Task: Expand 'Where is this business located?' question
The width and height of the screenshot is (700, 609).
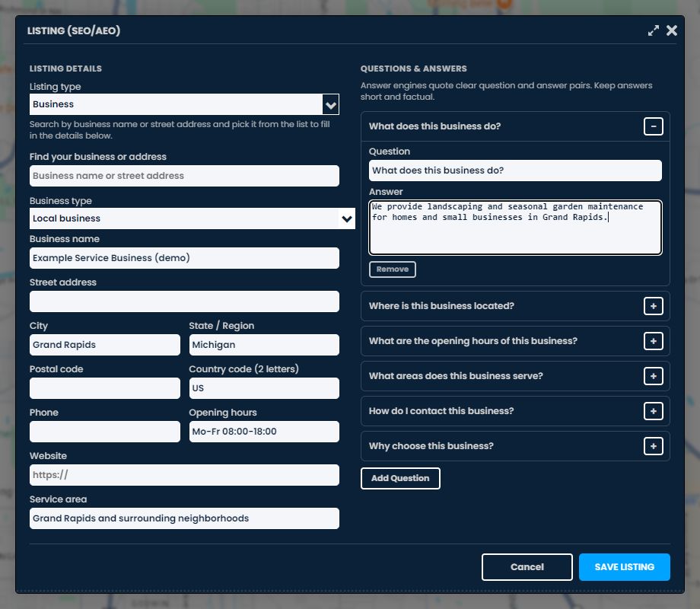Action: pyautogui.click(x=653, y=306)
